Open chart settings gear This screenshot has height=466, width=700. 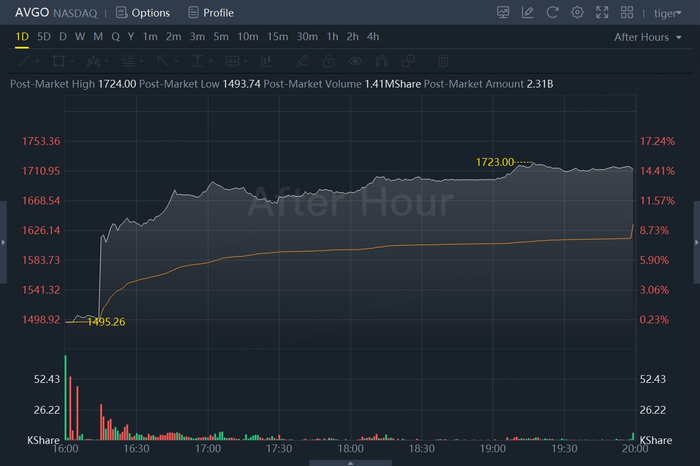tap(577, 13)
